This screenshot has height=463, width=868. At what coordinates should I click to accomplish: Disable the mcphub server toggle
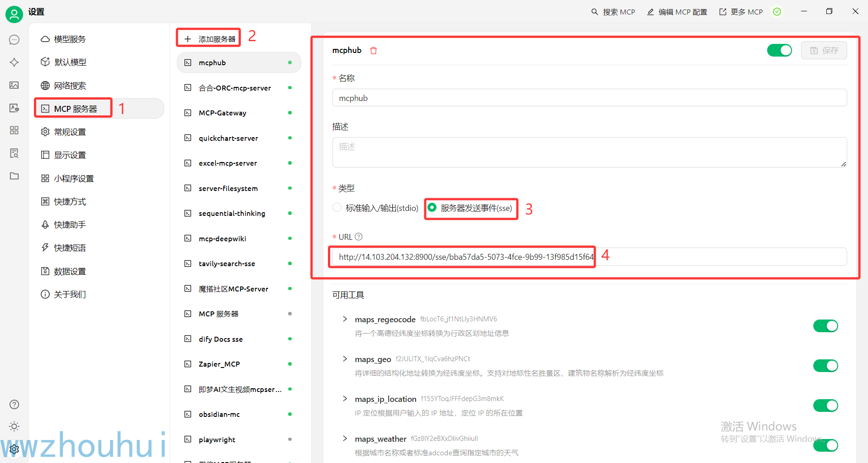pos(779,50)
